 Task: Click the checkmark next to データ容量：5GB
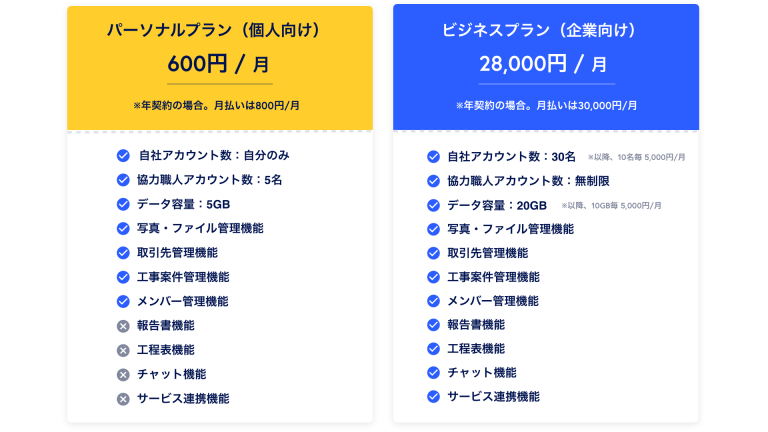click(123, 204)
